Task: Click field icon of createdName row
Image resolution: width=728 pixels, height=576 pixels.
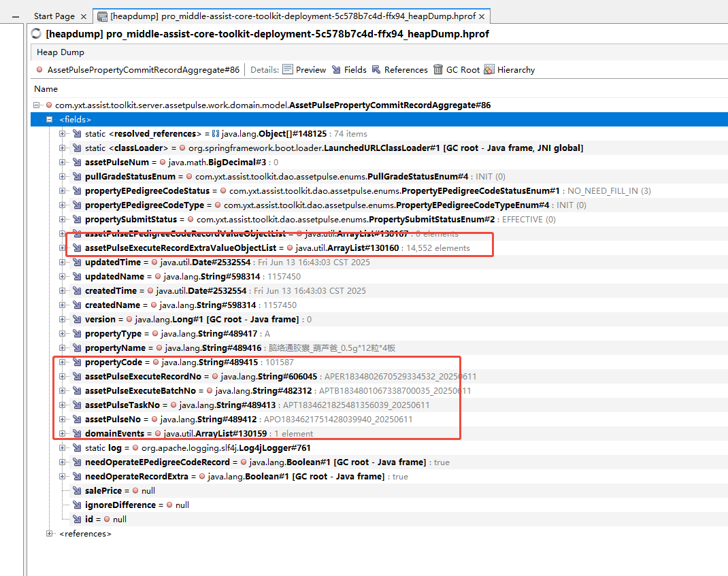Action: 77,305
